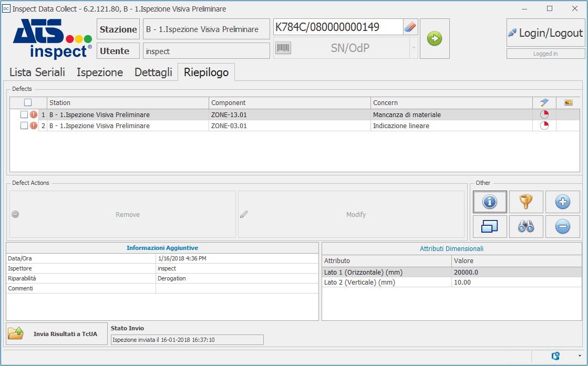The image size is (588, 366).
Task: Click the Login/Logout button
Action: coord(545,33)
